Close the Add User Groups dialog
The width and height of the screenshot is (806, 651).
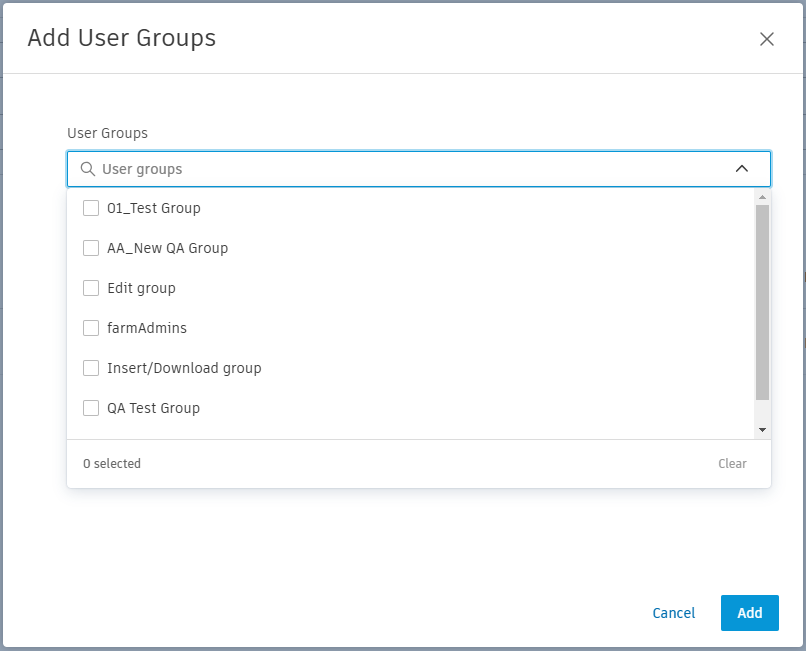click(x=767, y=39)
